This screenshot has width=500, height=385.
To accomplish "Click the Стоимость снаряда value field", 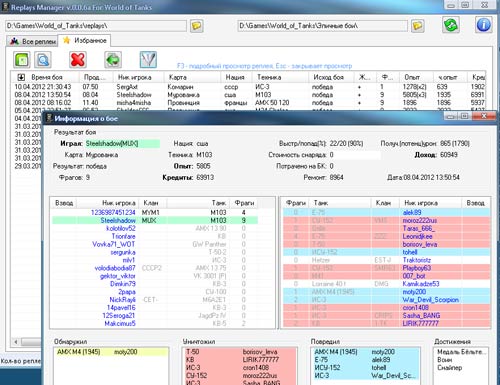I will [354, 155].
